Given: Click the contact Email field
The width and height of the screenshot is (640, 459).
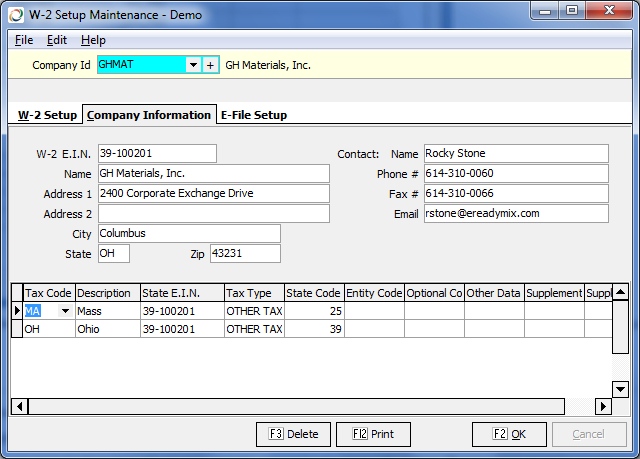Looking at the screenshot, I should click(x=515, y=214).
